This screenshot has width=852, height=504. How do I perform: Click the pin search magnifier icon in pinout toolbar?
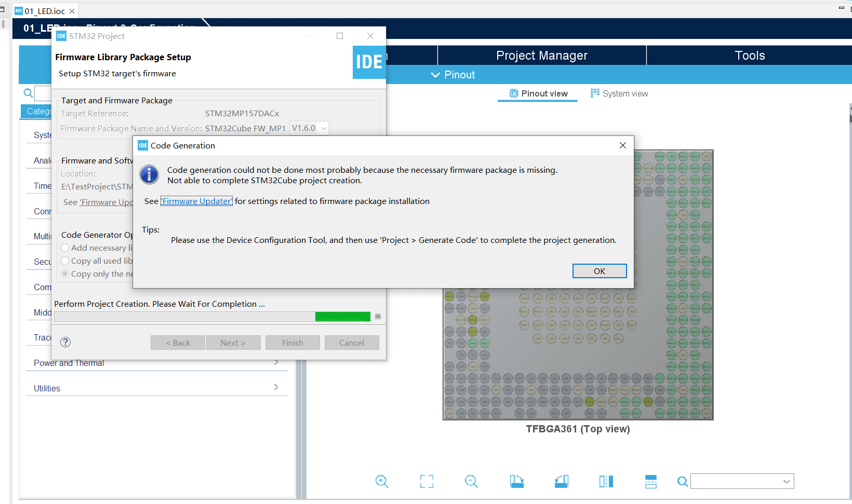coord(683,482)
